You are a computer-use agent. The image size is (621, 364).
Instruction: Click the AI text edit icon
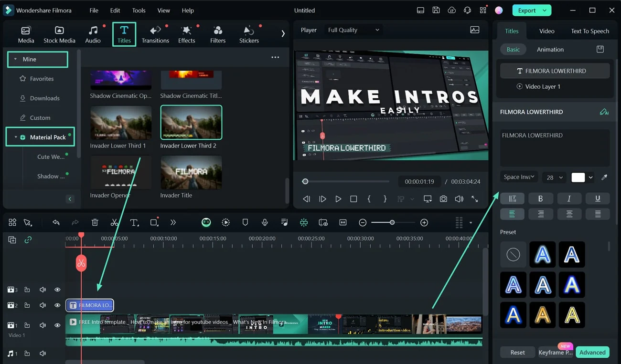(x=604, y=112)
